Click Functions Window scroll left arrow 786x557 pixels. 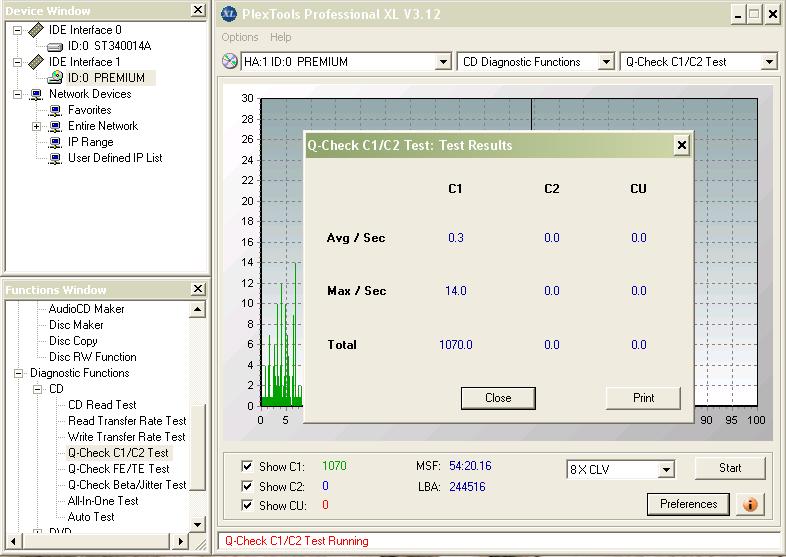coord(13,541)
